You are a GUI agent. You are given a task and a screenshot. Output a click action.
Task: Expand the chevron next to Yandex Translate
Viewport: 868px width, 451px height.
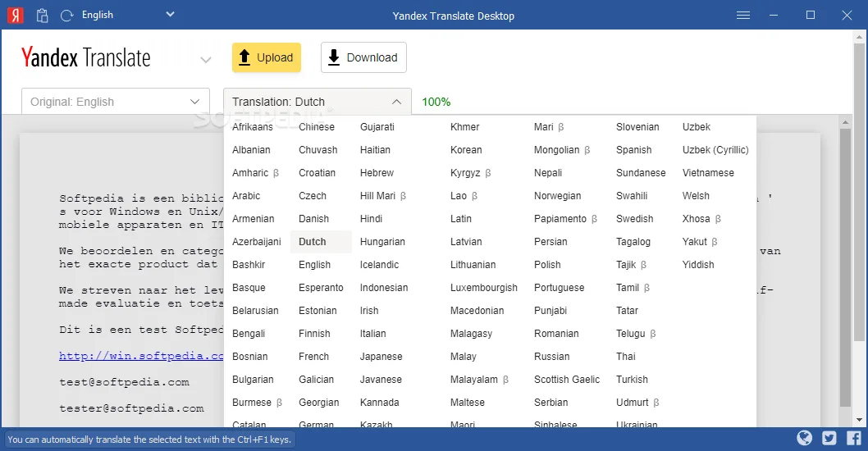pos(206,60)
